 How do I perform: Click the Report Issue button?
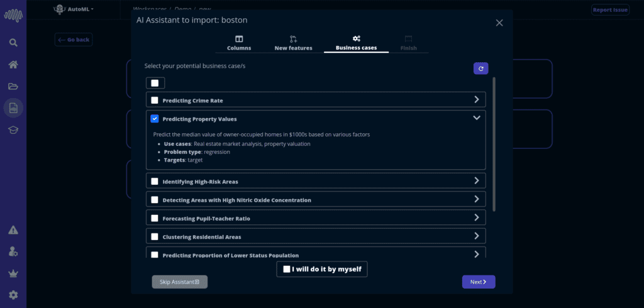[610, 10]
